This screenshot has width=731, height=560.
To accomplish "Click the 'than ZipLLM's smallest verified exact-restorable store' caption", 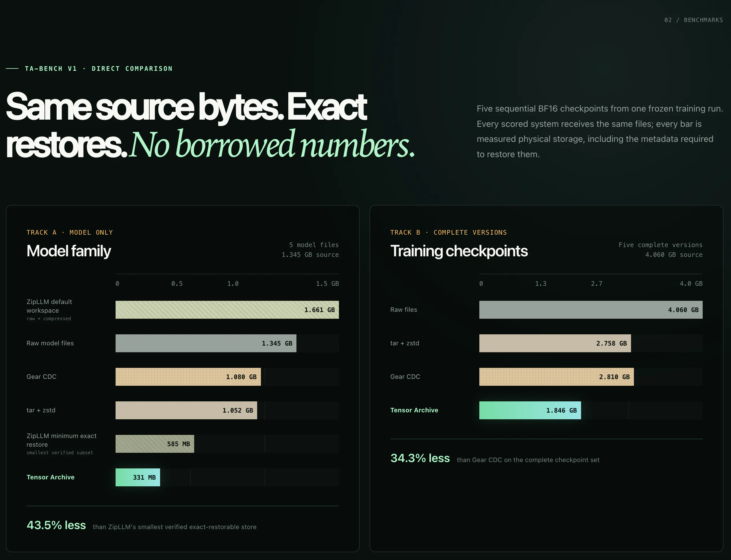I will [175, 527].
